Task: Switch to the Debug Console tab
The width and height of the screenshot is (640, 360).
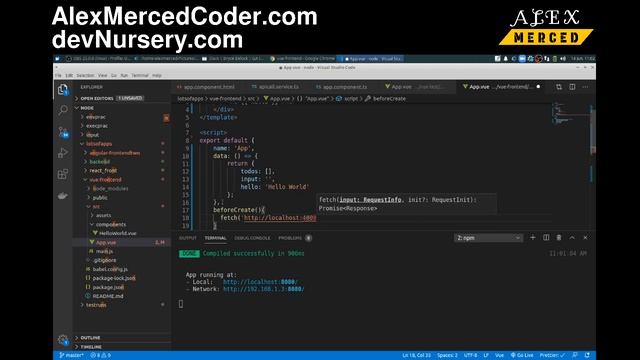Action: (x=252, y=238)
